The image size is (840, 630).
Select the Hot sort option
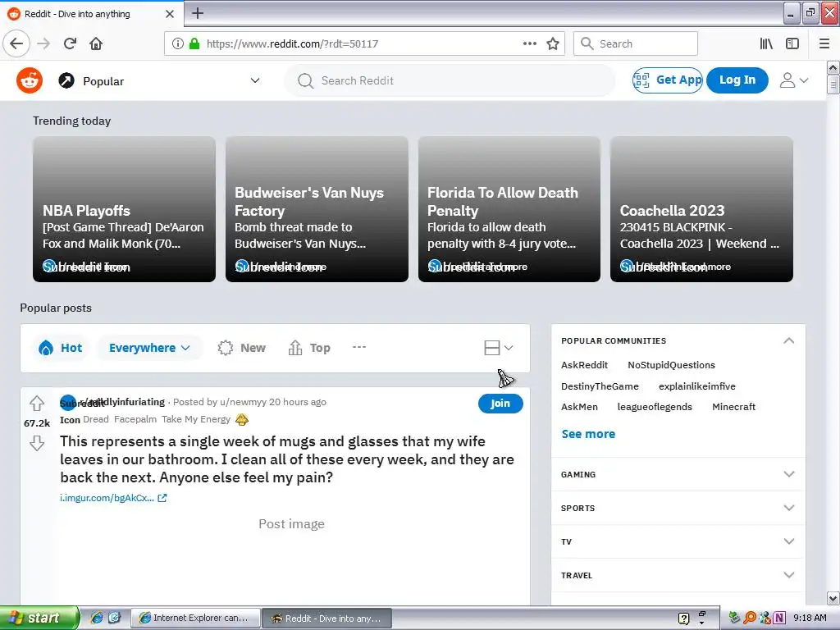pos(61,348)
